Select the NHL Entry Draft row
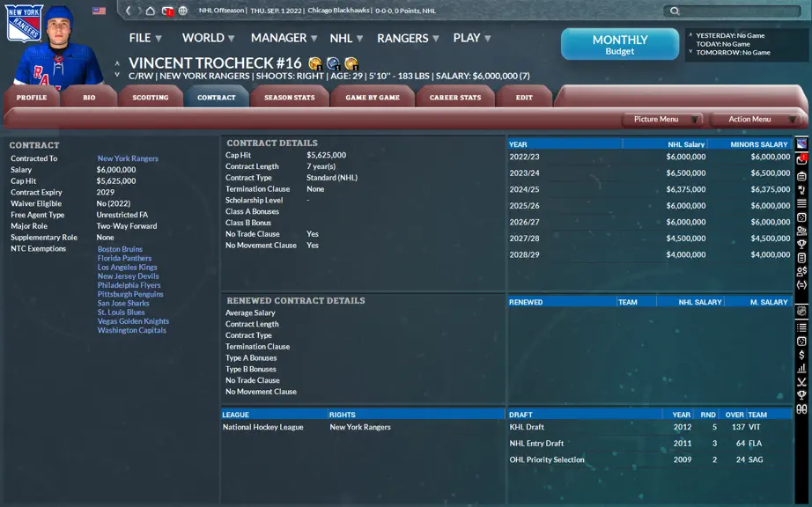The height and width of the screenshot is (507, 812). coord(649,444)
